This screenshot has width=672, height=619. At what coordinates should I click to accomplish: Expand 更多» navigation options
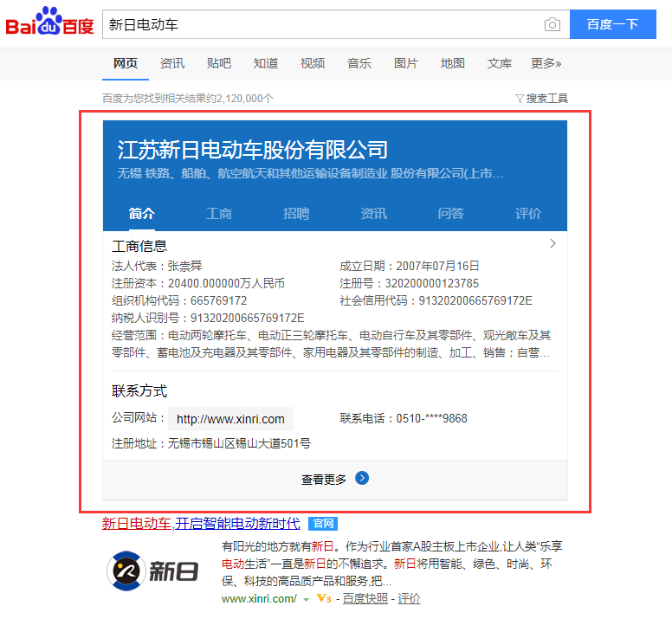546,63
